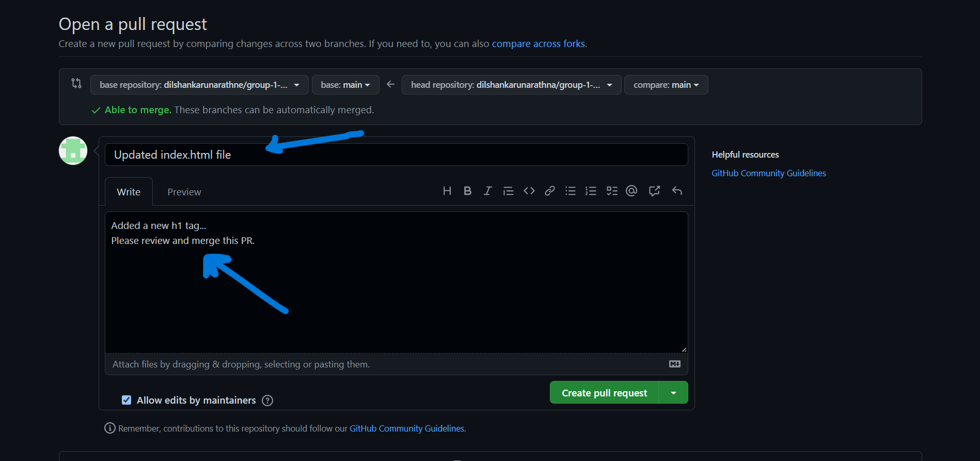The height and width of the screenshot is (461, 980).
Task: Insert a saved reply
Action: click(x=677, y=191)
